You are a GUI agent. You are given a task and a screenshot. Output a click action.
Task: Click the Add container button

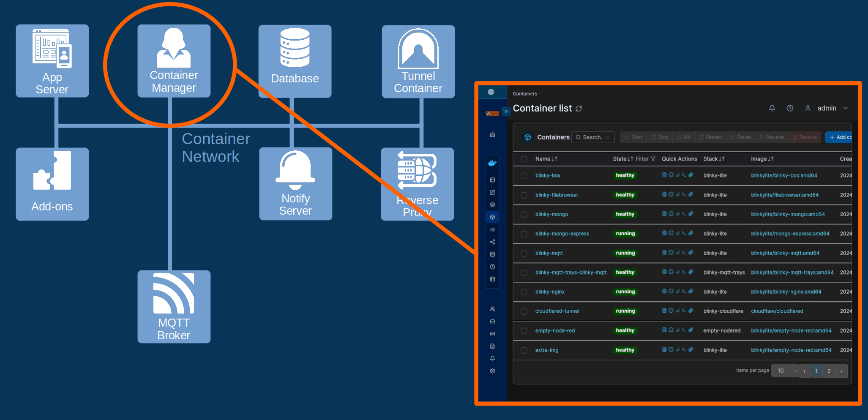point(839,137)
